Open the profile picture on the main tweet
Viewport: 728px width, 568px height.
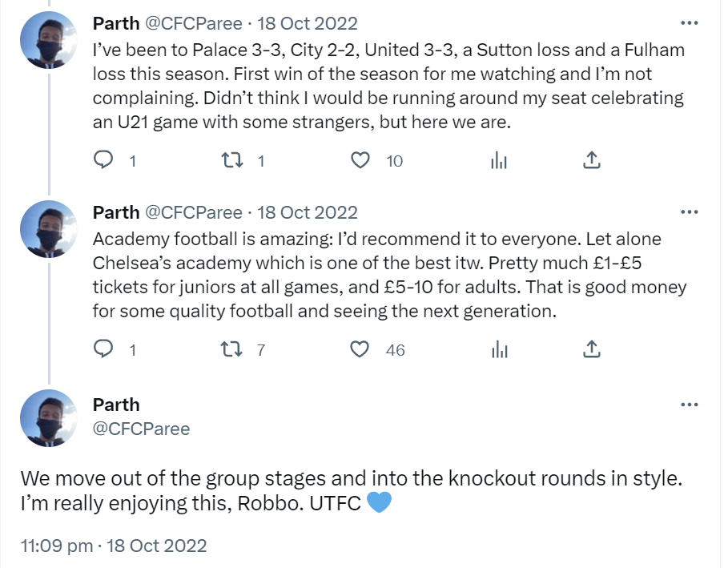coord(48,418)
